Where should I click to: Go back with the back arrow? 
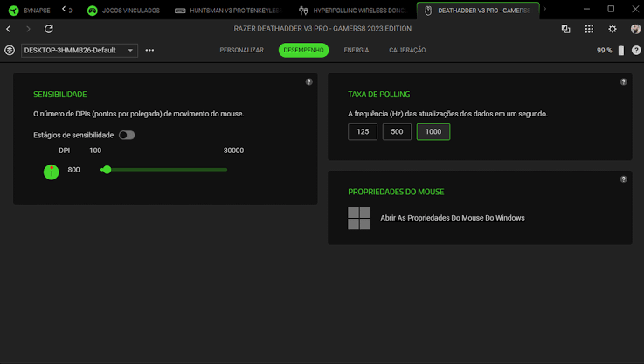(x=8, y=29)
